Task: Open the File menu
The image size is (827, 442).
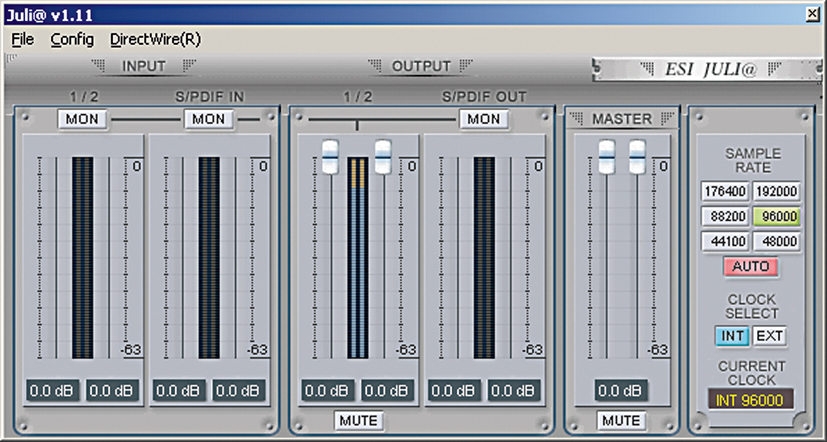Action: 23,40
